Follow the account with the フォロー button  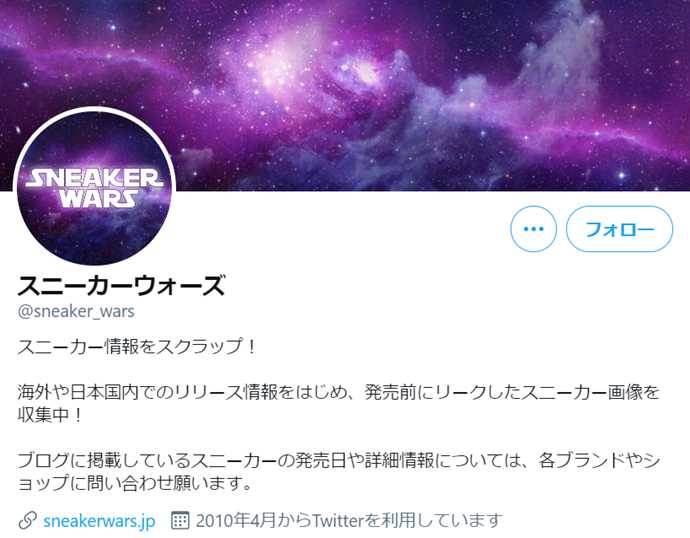pos(619,229)
